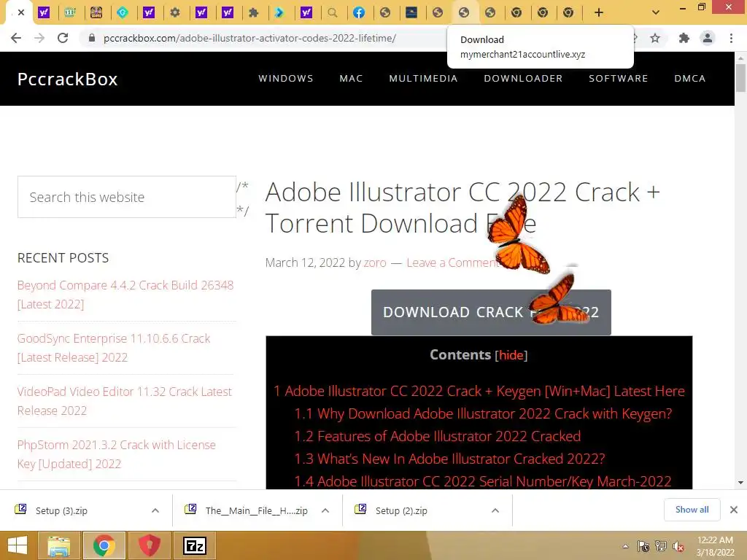The height and width of the screenshot is (560, 747).
Task: Click the network tray icon
Action: 661,546
